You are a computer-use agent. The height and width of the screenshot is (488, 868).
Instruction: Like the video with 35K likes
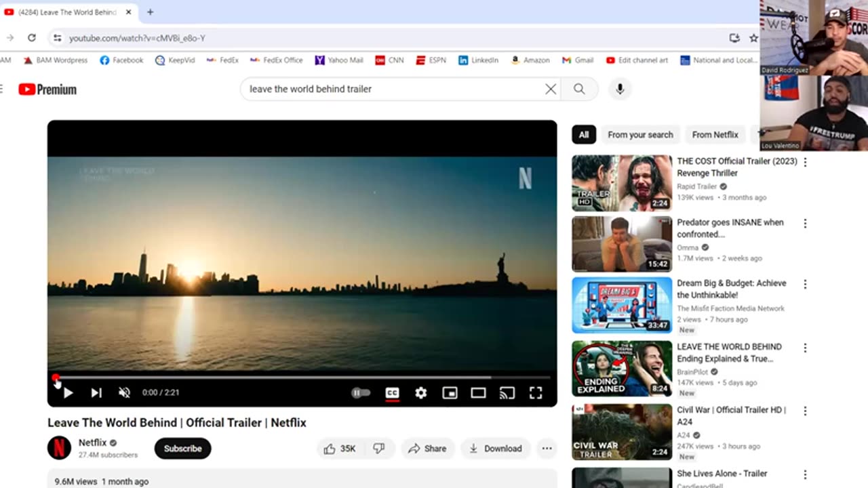[x=340, y=449]
